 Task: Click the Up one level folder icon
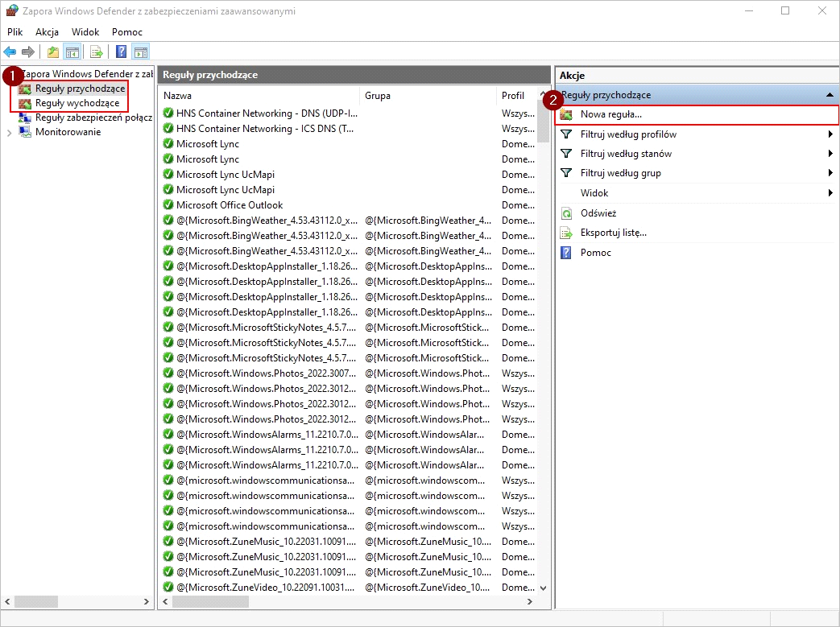(x=53, y=52)
